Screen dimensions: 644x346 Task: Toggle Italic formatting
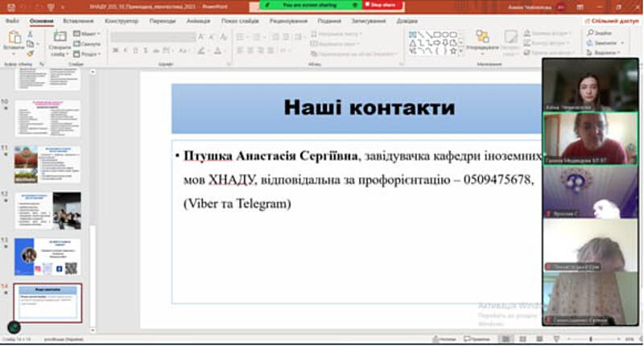126,51
